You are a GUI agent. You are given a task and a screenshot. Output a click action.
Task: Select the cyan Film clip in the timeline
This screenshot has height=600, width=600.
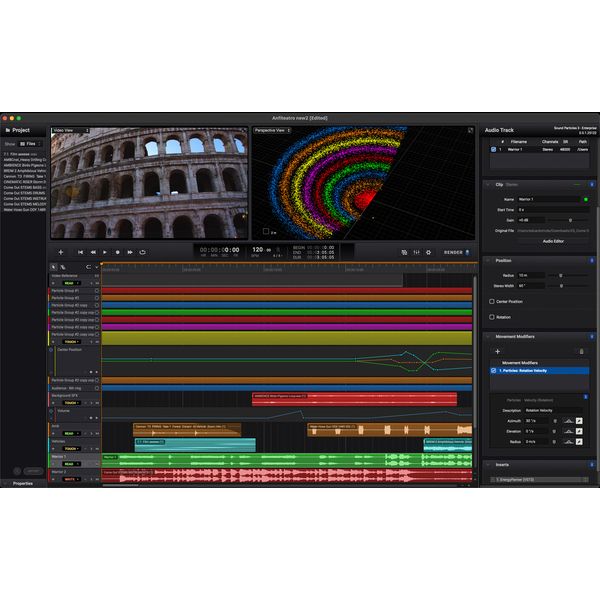pos(195,445)
